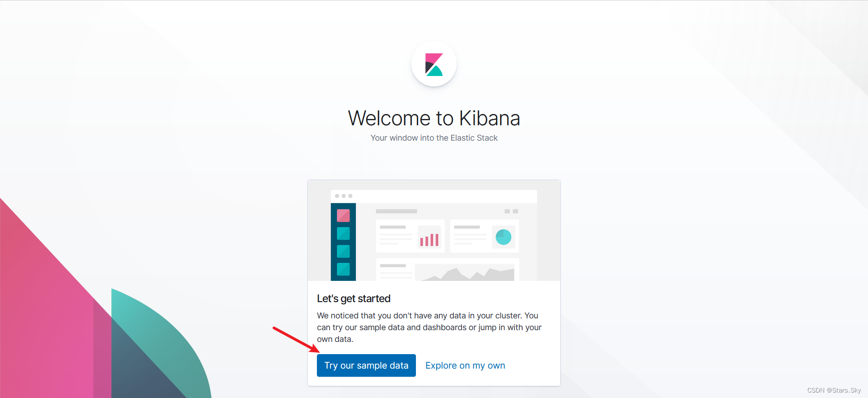Screen dimensions: 868x398
Task: Click the pink square in illustration sidebar
Action: (343, 215)
